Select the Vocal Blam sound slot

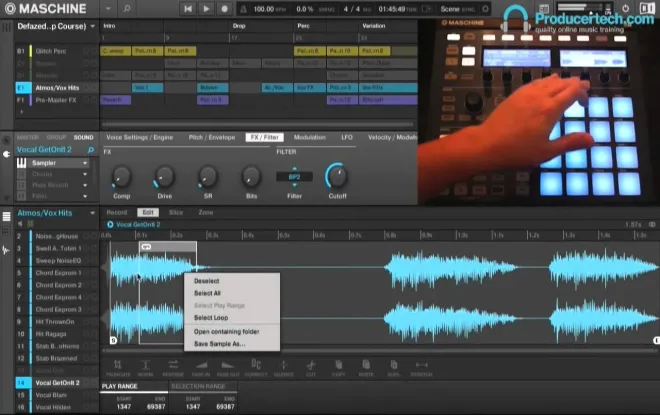pyautogui.click(x=56, y=395)
